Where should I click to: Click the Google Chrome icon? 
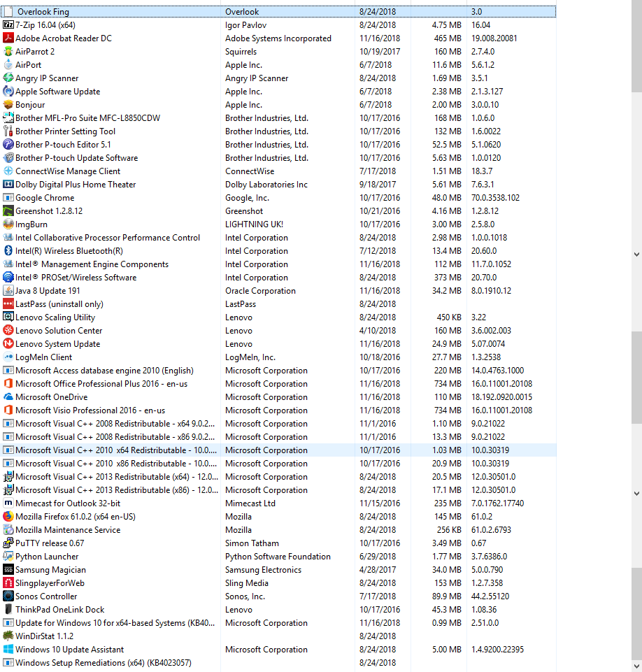click(x=8, y=198)
